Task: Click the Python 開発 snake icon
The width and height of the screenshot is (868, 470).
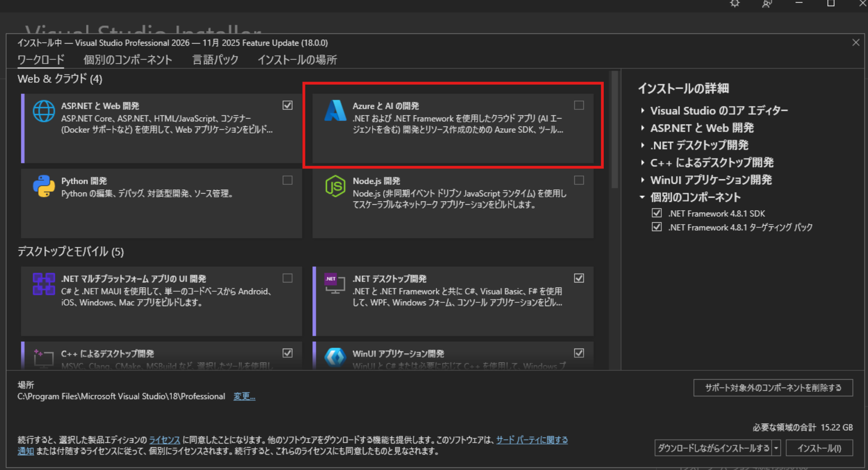Action: [x=44, y=186]
